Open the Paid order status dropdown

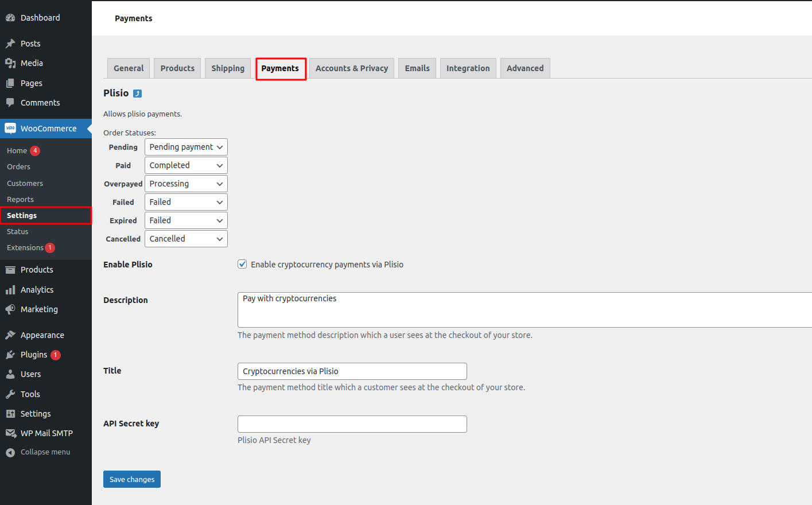186,165
